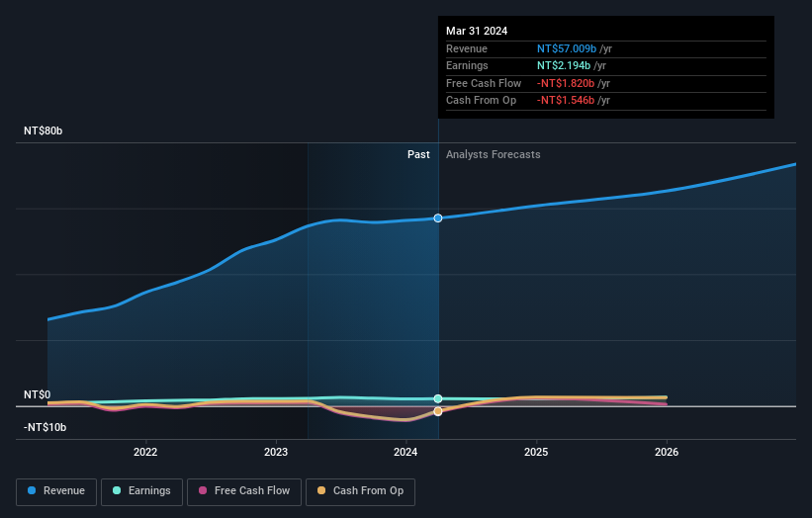Click the NT$80b y-axis label
The height and width of the screenshot is (518, 812).
click(43, 130)
